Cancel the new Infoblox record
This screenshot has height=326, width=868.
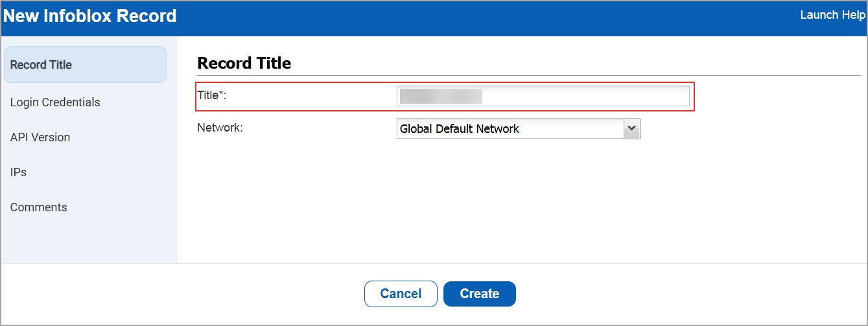click(x=401, y=294)
